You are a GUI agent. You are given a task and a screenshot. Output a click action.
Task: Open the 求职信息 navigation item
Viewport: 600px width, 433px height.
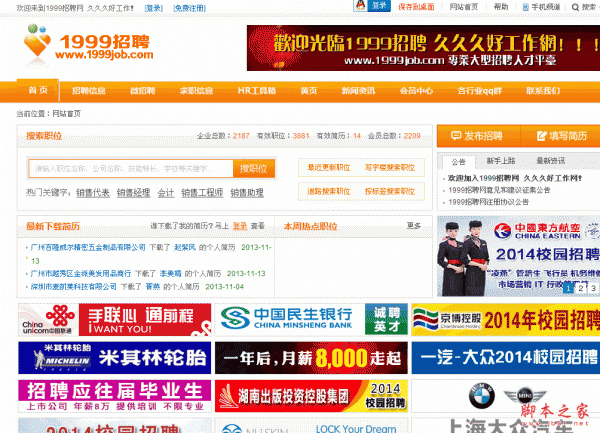tap(196, 91)
